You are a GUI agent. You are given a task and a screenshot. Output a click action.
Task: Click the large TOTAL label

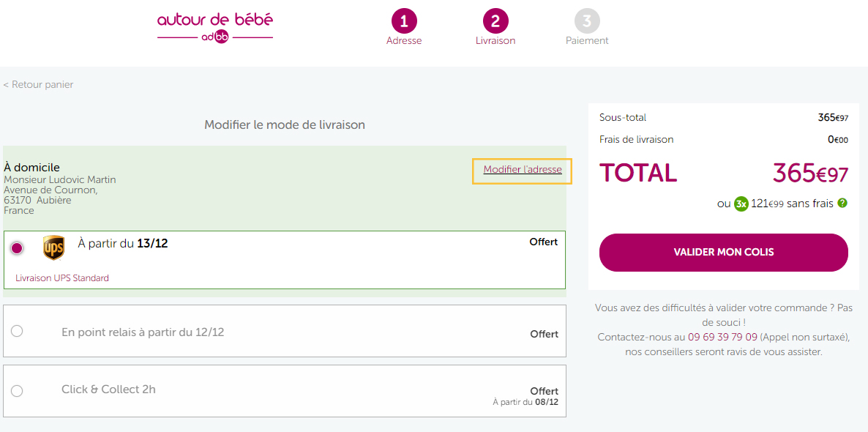click(638, 173)
